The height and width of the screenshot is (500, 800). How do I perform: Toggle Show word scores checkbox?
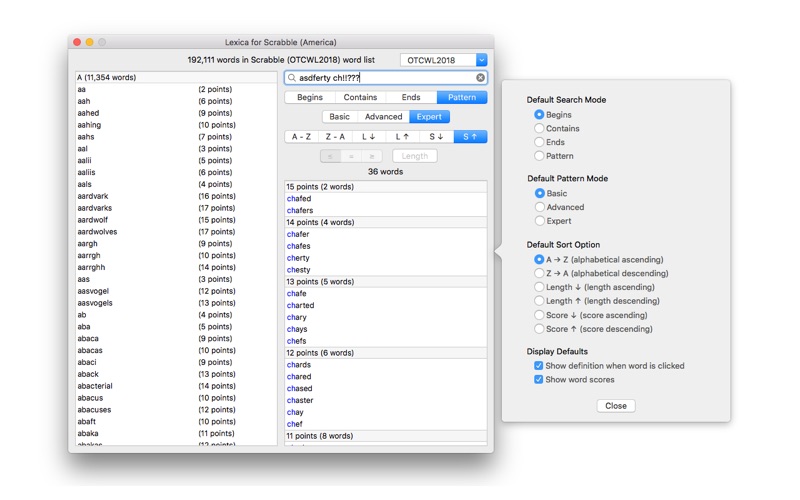pos(538,380)
